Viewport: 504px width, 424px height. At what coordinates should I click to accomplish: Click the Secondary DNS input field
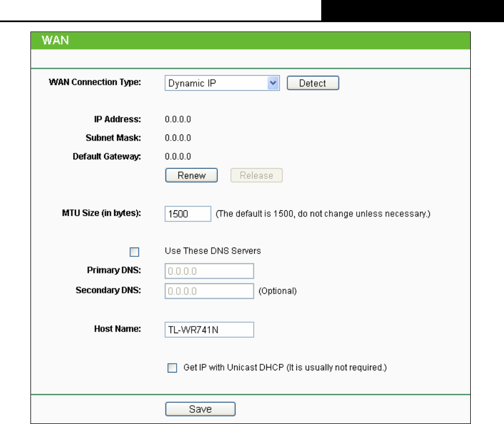point(209,291)
